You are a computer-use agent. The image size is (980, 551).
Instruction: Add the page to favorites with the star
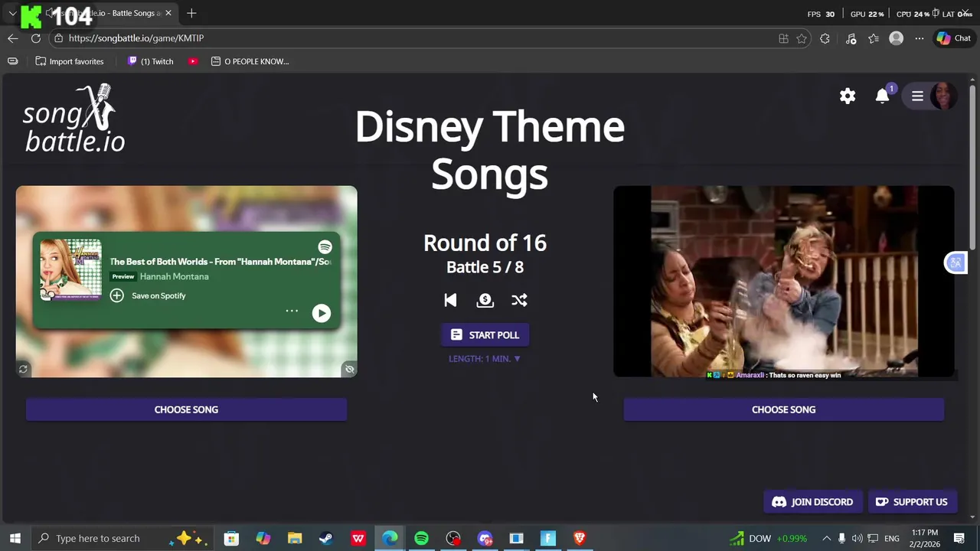(802, 38)
